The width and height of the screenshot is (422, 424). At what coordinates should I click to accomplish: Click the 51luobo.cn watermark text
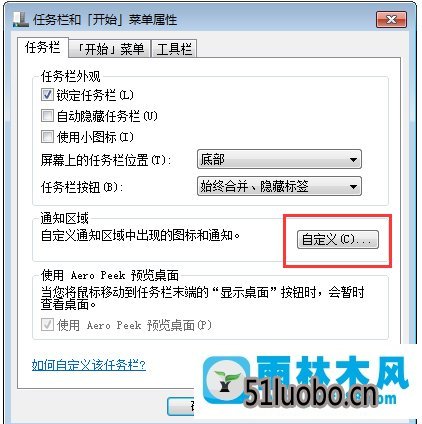(311, 394)
